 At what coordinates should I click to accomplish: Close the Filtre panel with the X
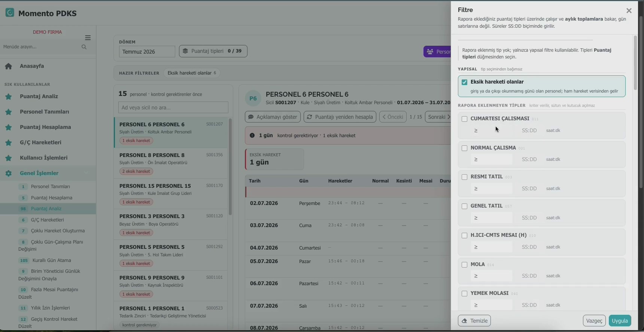tap(629, 11)
